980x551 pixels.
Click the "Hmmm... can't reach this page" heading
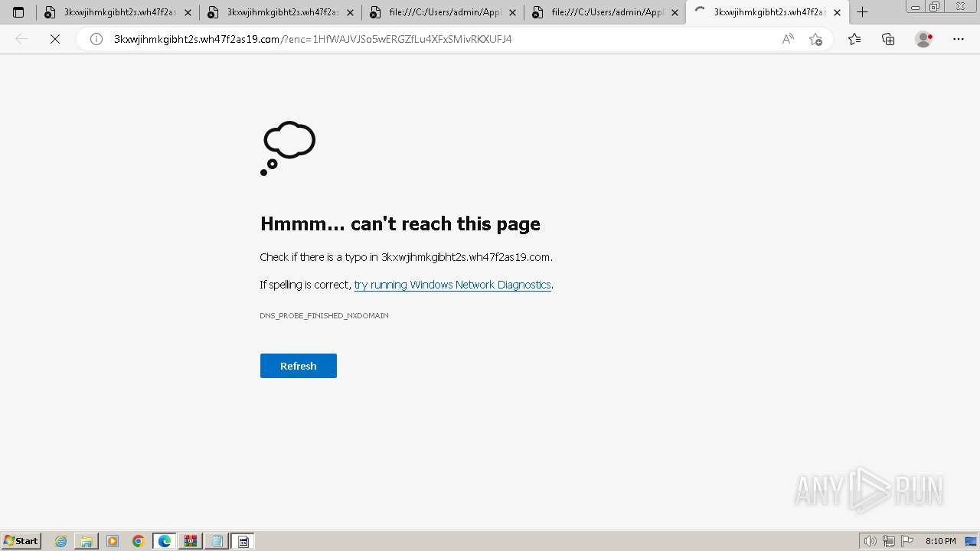pos(400,223)
